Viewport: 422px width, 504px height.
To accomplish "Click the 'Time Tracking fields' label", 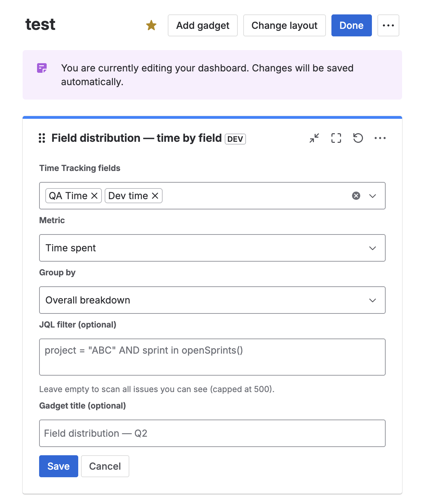I will click(80, 168).
